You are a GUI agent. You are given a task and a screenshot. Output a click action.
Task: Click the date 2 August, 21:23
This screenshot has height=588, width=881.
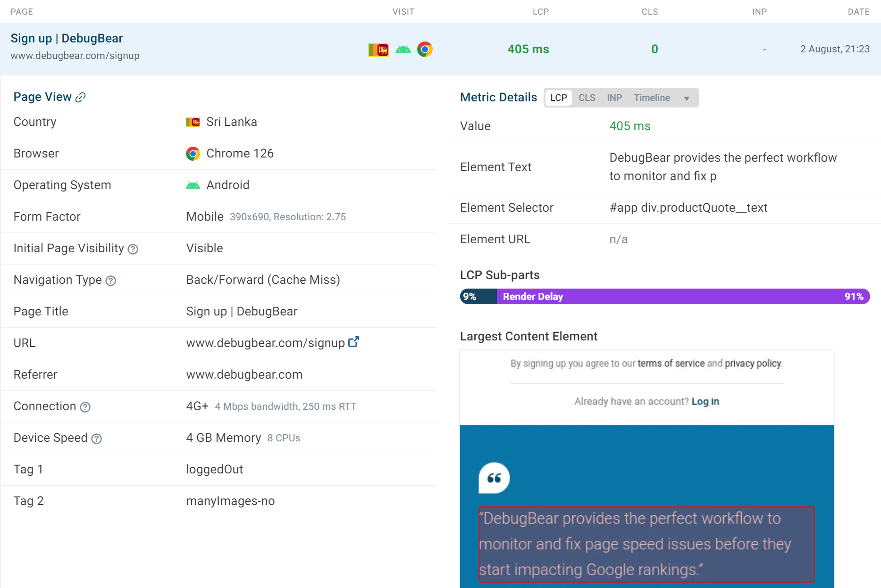click(x=835, y=49)
